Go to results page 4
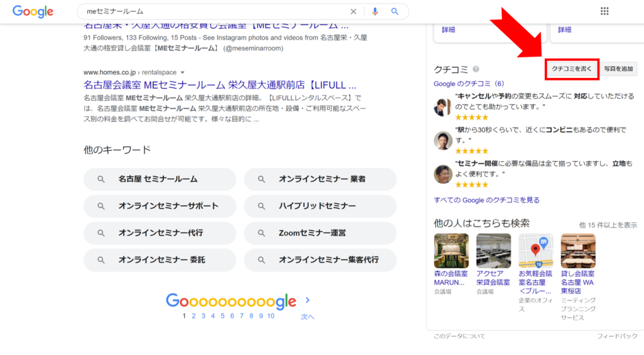Image resolution: width=644 pixels, height=355 pixels. click(x=213, y=316)
